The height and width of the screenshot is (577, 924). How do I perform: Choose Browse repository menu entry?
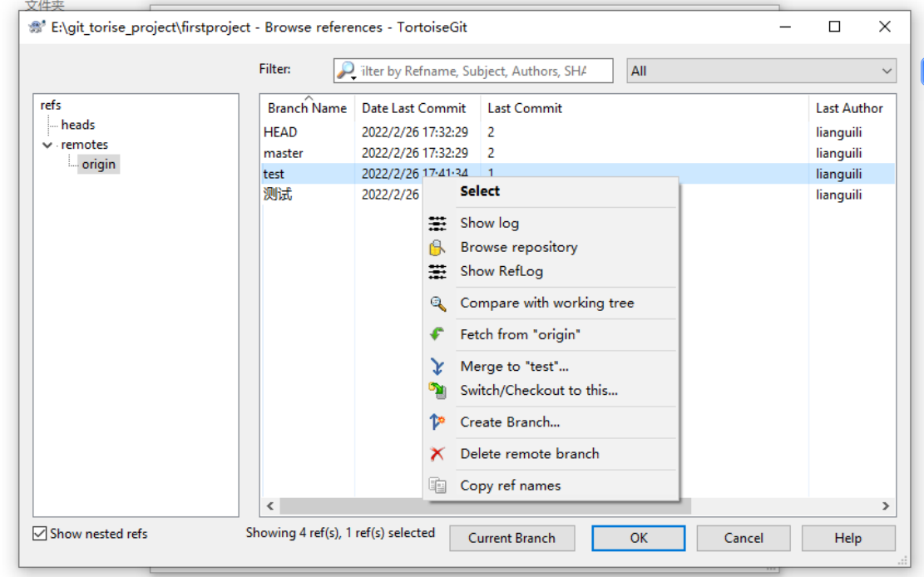[x=519, y=248]
